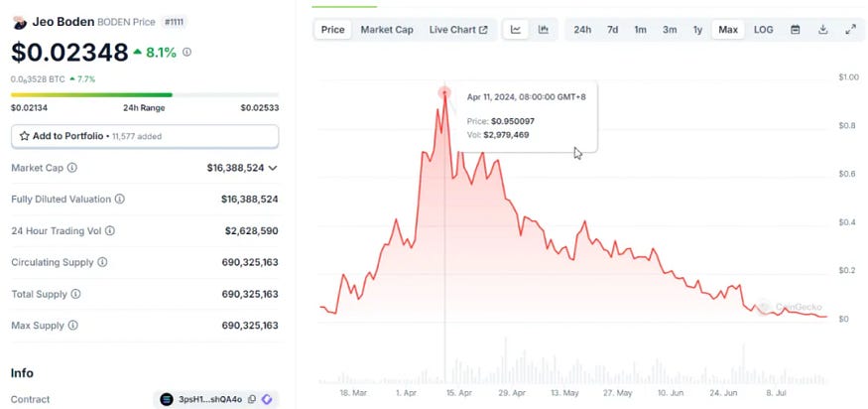The image size is (868, 409).
Task: Click Add to Portfolio button
Action: click(x=145, y=135)
